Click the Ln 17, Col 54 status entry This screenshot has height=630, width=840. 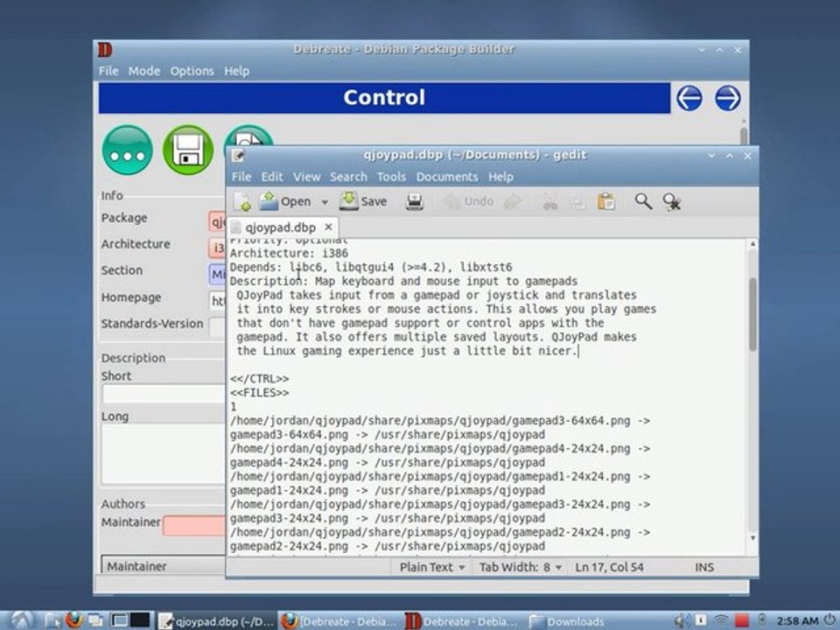click(609, 567)
